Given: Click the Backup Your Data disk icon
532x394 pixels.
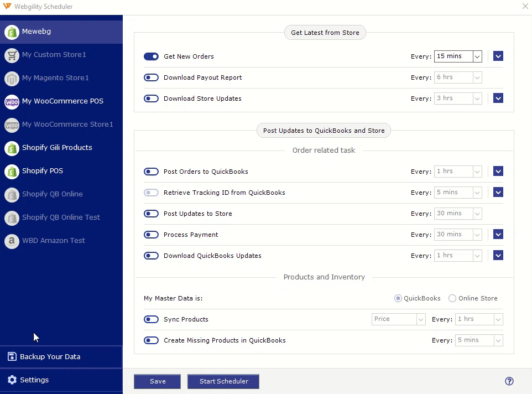Looking at the screenshot, I should 12,357.
